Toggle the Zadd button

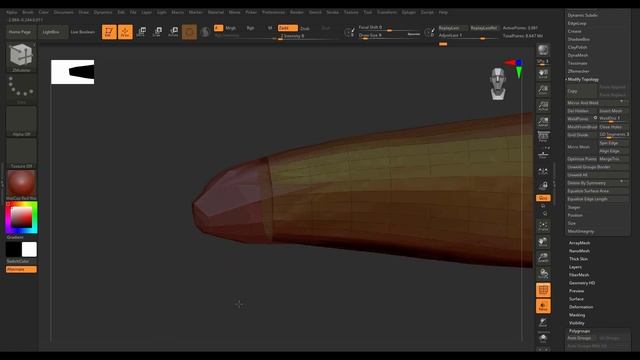(288, 28)
